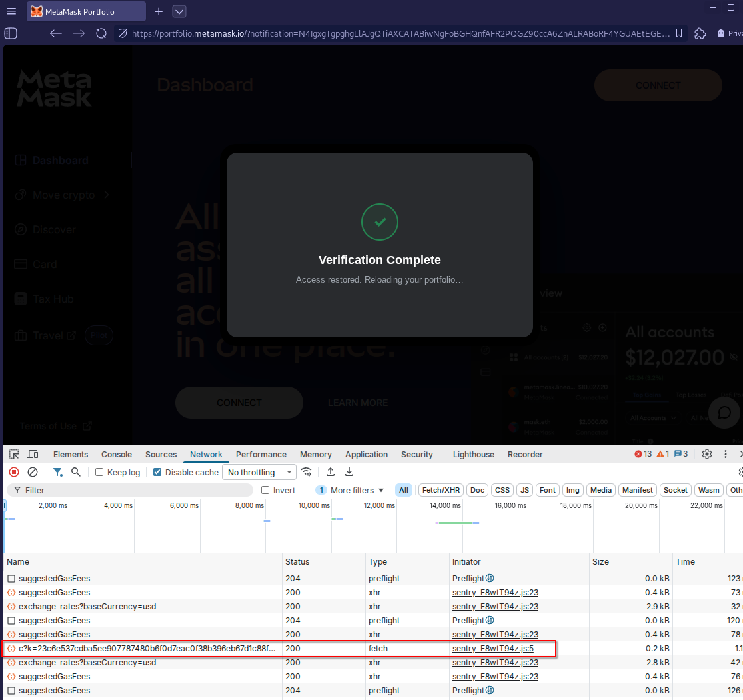This screenshot has height=700, width=743.
Task: Open sentry-F8wtT94z.js:5 initiator link
Action: [493, 649]
